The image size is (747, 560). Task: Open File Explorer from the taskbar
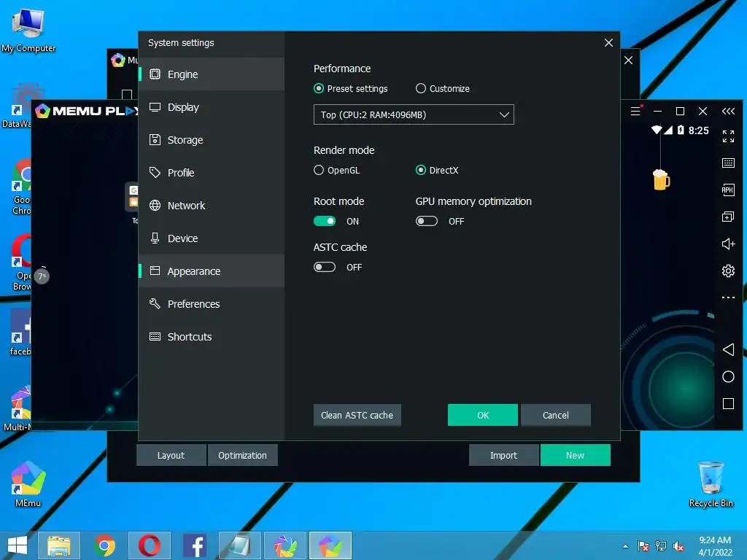(58, 545)
